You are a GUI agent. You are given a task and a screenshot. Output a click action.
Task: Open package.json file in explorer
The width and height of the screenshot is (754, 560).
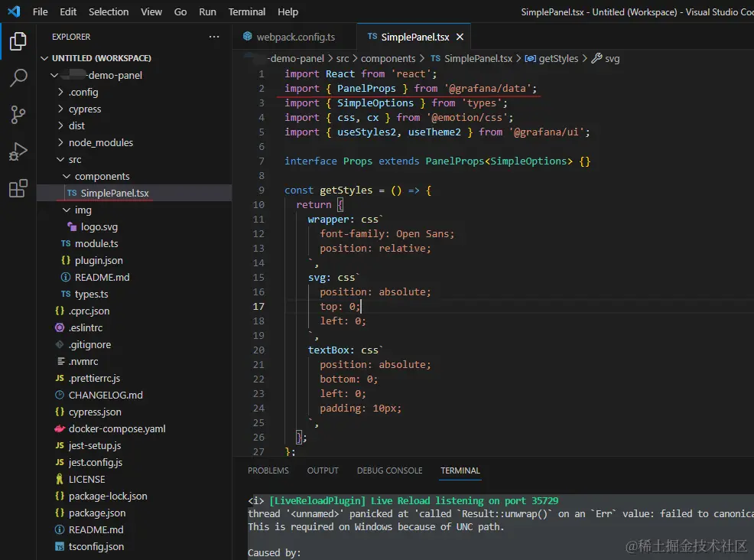coord(96,513)
